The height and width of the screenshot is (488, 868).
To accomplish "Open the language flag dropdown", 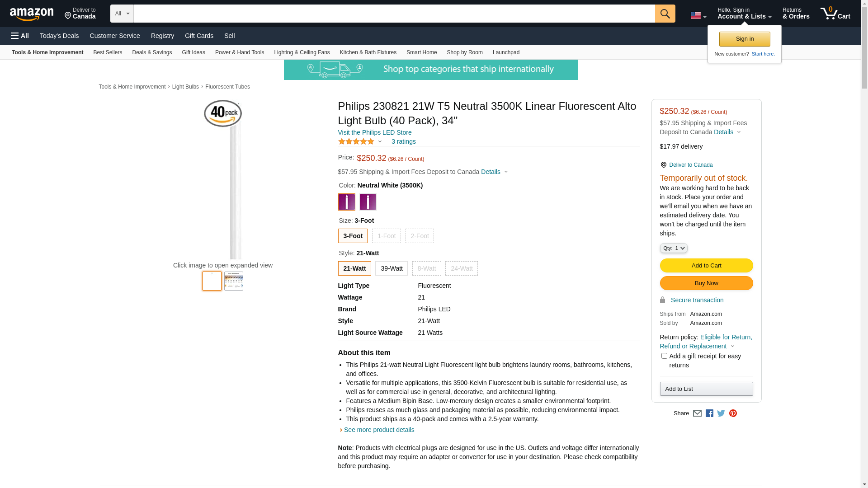I will click(x=698, y=16).
